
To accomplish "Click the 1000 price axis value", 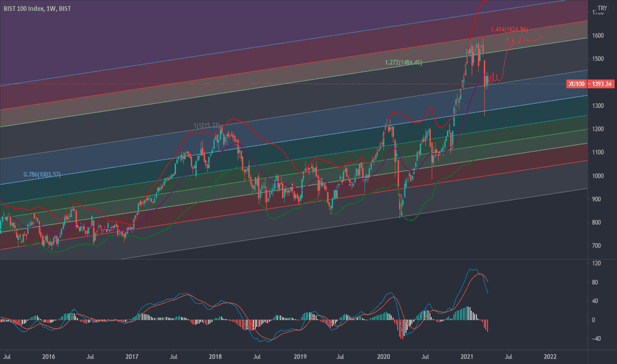I will coord(598,175).
